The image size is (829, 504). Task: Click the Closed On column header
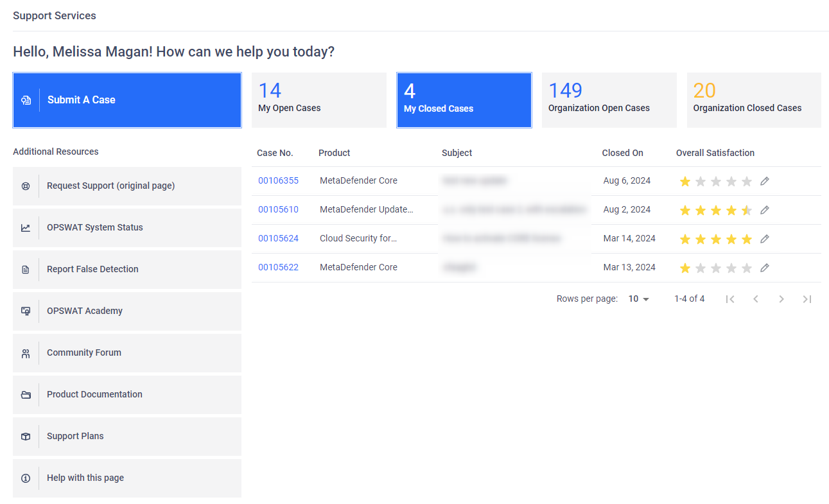pos(622,153)
